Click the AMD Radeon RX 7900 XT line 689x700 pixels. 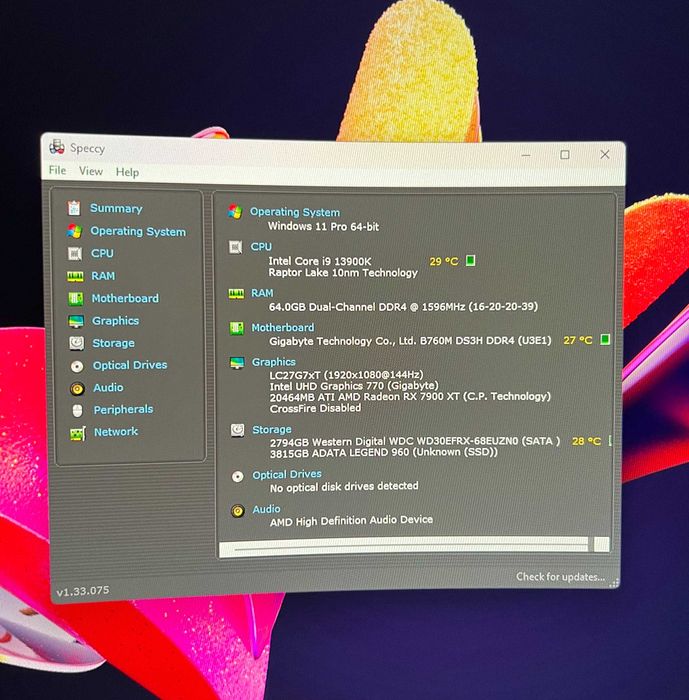(x=410, y=397)
